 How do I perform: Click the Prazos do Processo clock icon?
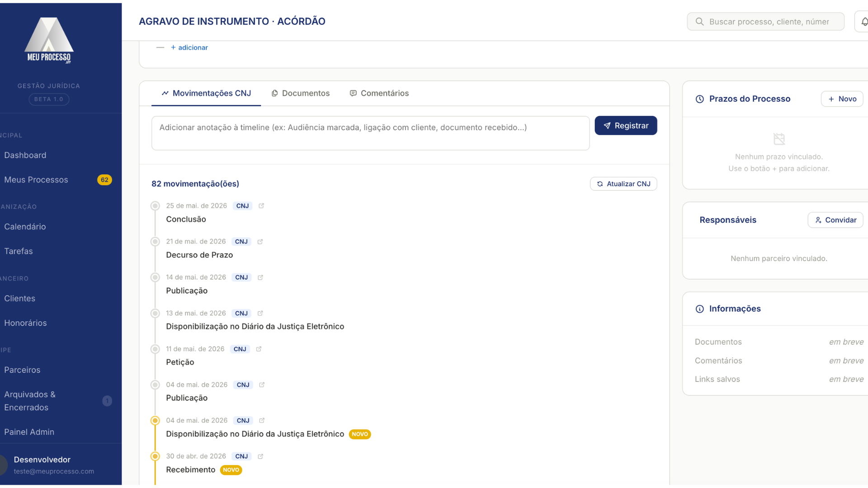coord(699,99)
